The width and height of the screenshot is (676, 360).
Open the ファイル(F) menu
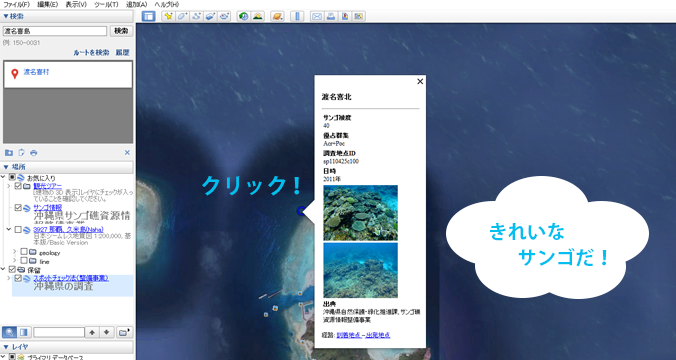tap(16, 4)
